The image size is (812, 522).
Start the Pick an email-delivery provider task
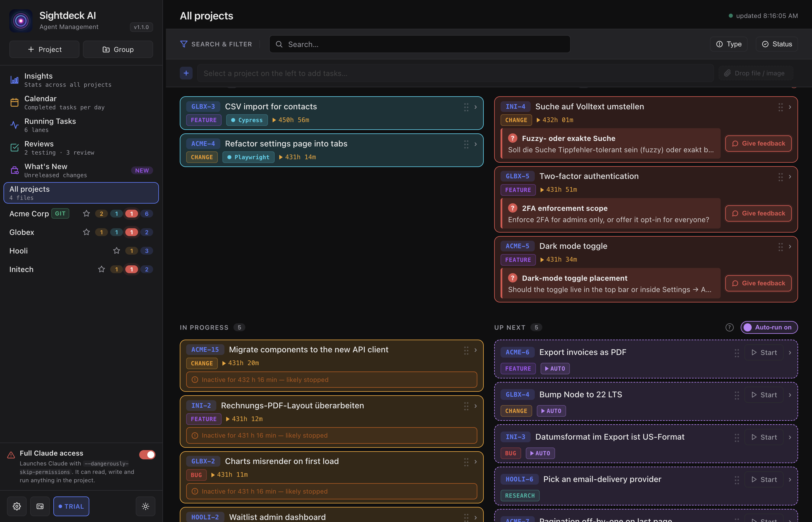click(x=764, y=480)
